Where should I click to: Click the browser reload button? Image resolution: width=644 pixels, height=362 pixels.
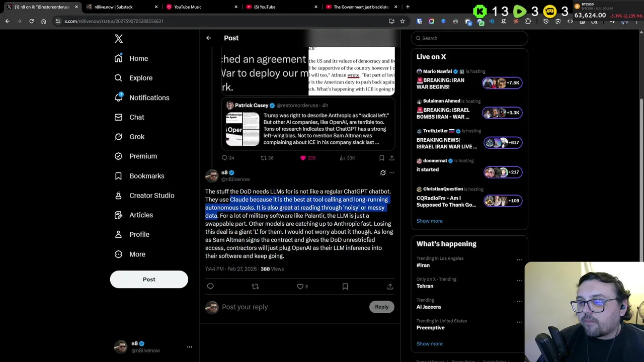(x=31, y=21)
